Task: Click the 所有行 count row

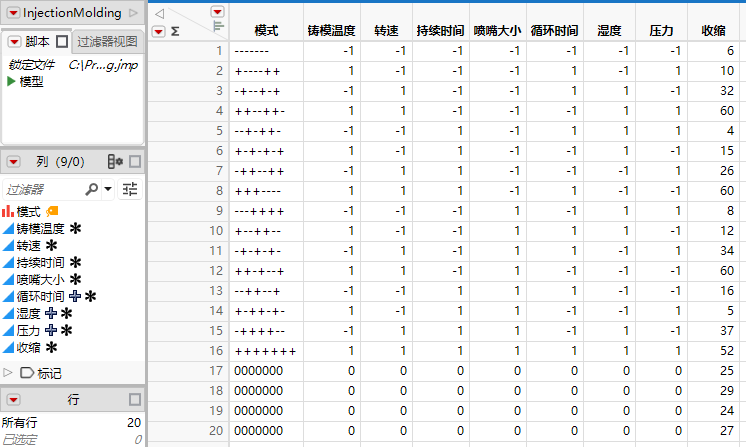Action: click(x=71, y=422)
